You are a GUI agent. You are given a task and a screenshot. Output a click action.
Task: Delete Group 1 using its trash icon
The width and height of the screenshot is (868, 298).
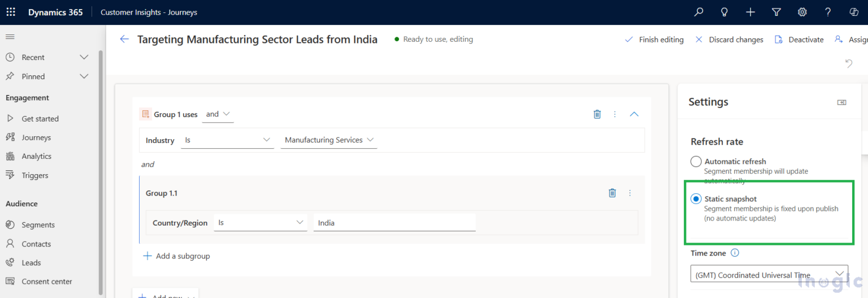point(597,114)
